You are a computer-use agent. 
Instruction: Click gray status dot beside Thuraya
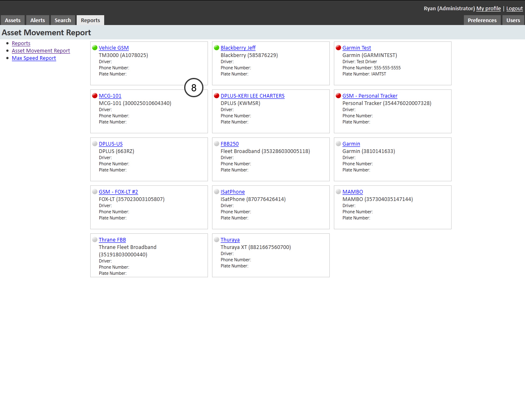coord(217,240)
